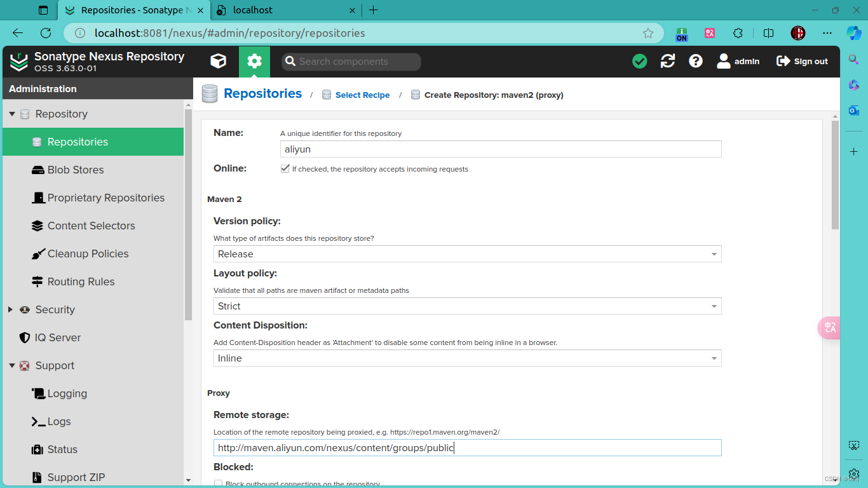Open the browser extensions puzzle icon

click(x=738, y=33)
